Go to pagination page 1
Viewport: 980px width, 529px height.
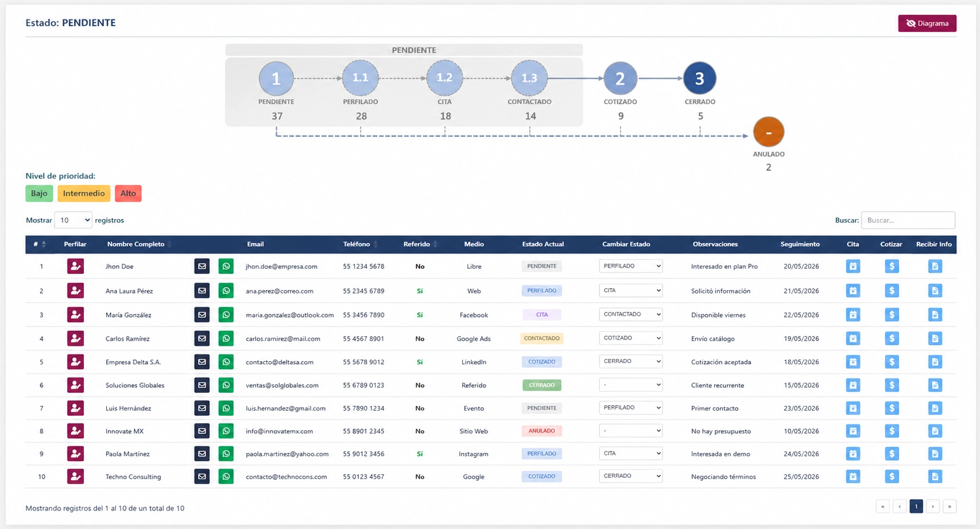916,506
